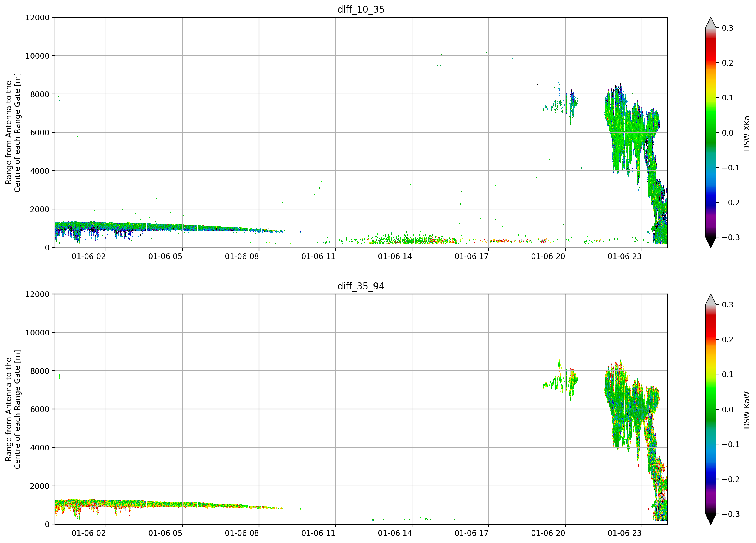Viewport: 756px width, 543px height.
Task: Select tick "01-06 08" under the diff_35_94 plot
Action: coord(242,533)
